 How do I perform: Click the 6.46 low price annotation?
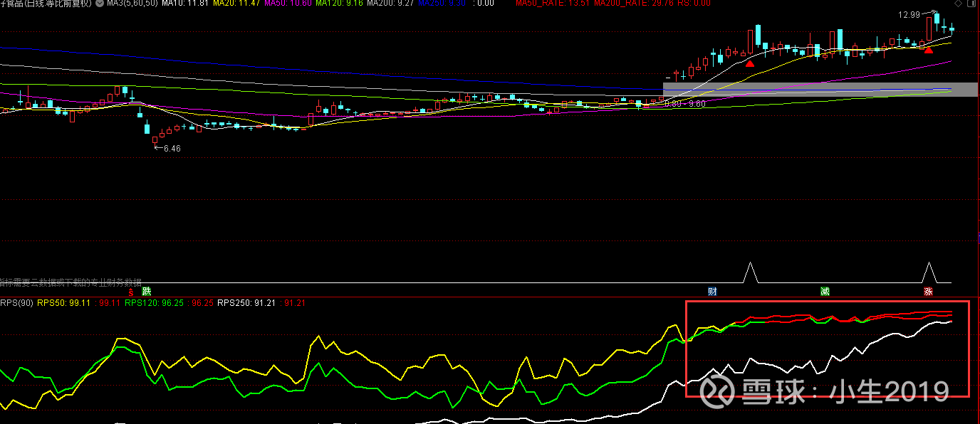[x=172, y=149]
